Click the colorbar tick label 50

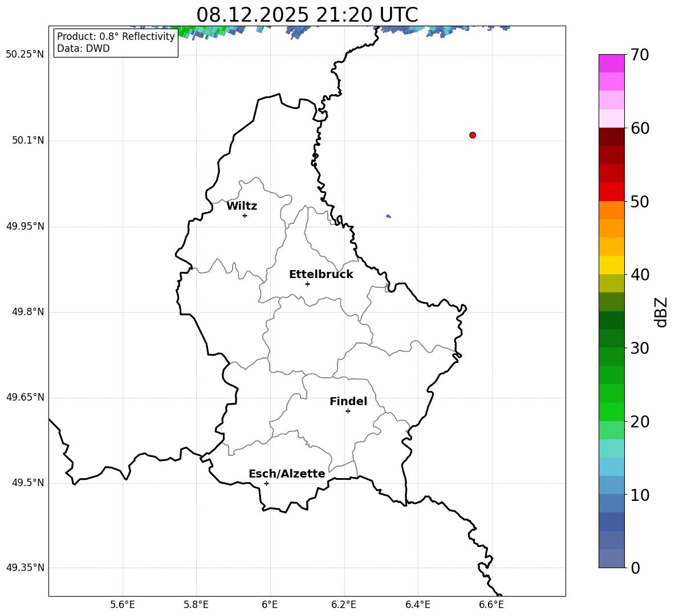(x=640, y=202)
